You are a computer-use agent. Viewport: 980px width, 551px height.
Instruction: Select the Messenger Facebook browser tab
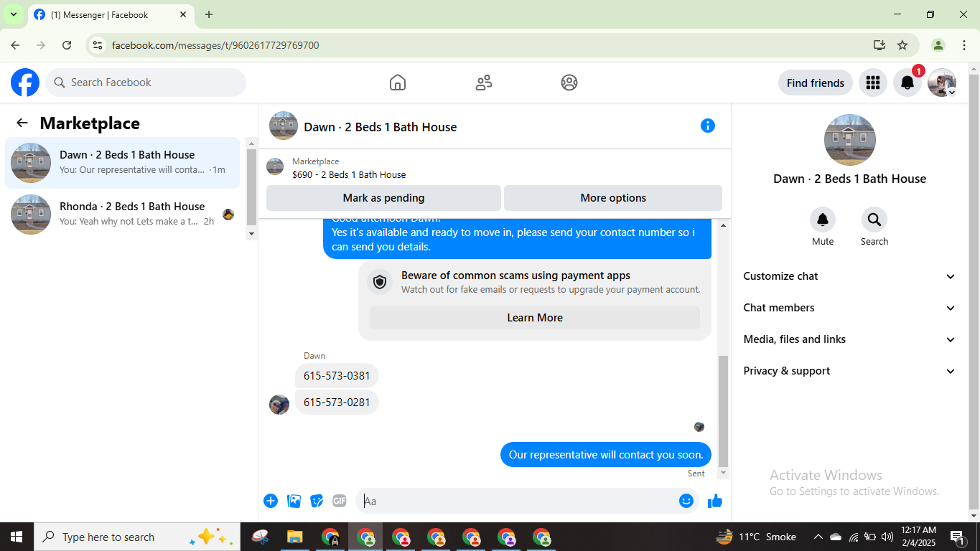[x=111, y=14]
